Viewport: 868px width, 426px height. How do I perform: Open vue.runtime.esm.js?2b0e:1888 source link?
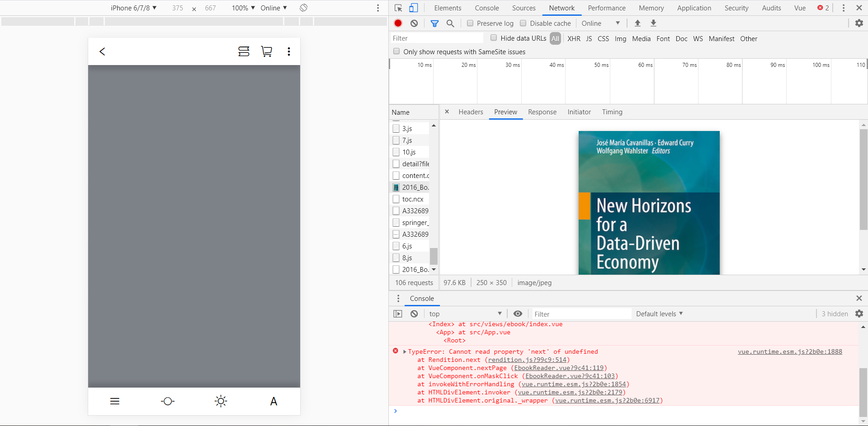click(790, 351)
